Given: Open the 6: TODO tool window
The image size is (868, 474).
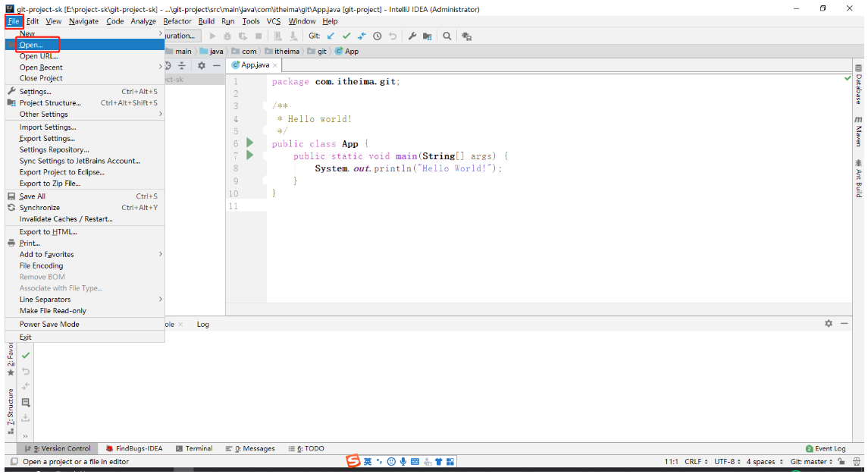Looking at the screenshot, I should (x=306, y=448).
